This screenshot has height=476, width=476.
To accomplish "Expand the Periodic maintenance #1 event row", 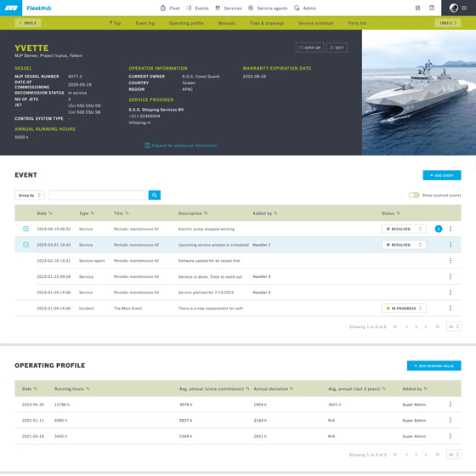I will coord(26,229).
